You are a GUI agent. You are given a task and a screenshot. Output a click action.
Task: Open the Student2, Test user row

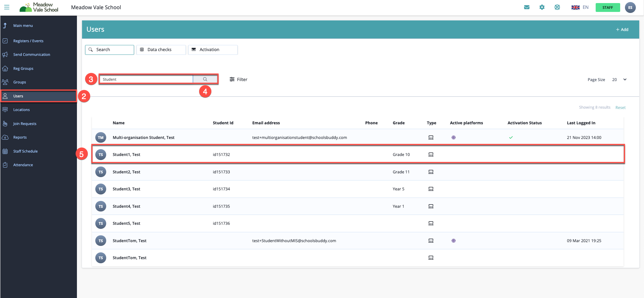[x=126, y=172]
